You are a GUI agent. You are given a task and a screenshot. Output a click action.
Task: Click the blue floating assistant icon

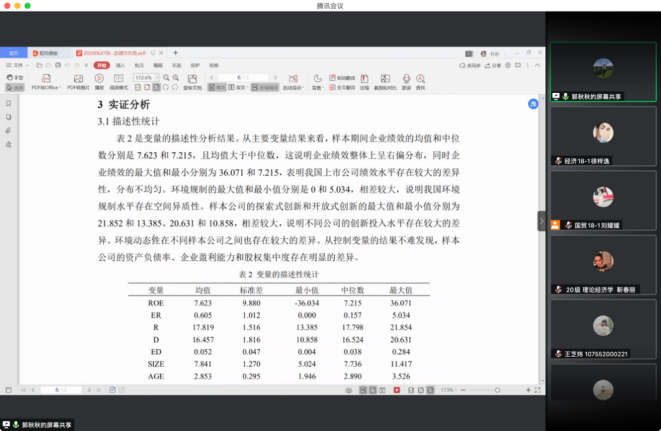[x=533, y=104]
